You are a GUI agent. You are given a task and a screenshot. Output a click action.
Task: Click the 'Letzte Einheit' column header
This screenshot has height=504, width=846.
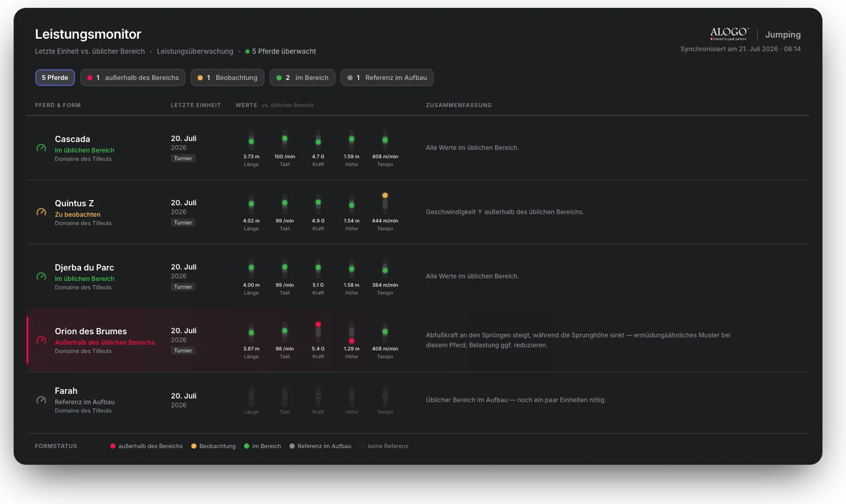(196, 105)
